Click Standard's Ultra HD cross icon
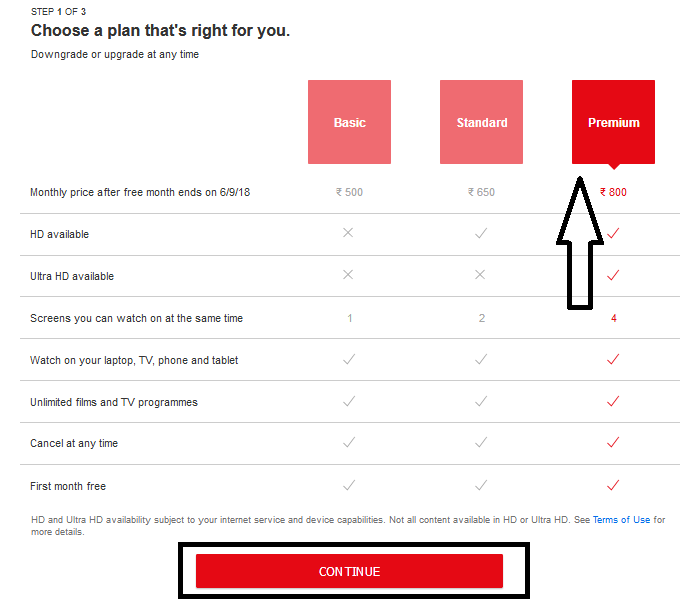Screen dimensions: 697x601 tap(480, 275)
